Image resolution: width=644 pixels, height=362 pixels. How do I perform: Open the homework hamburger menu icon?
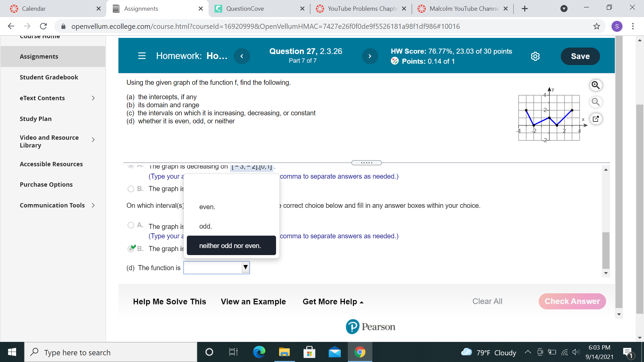[142, 56]
